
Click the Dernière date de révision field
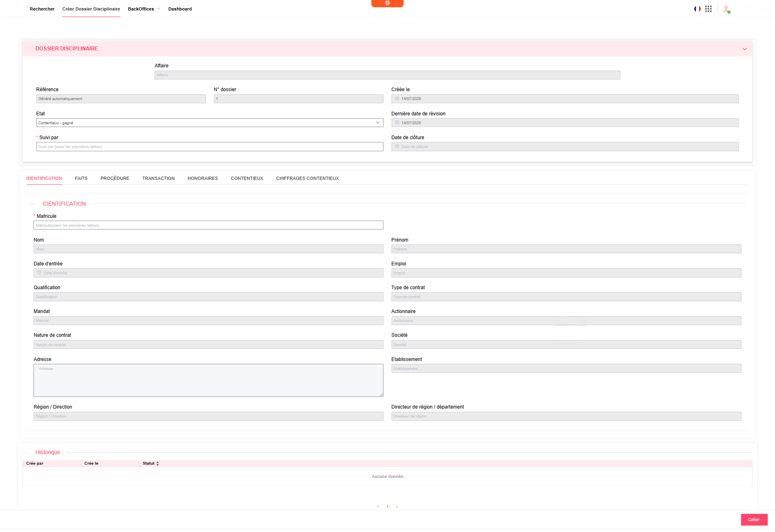tap(565, 123)
